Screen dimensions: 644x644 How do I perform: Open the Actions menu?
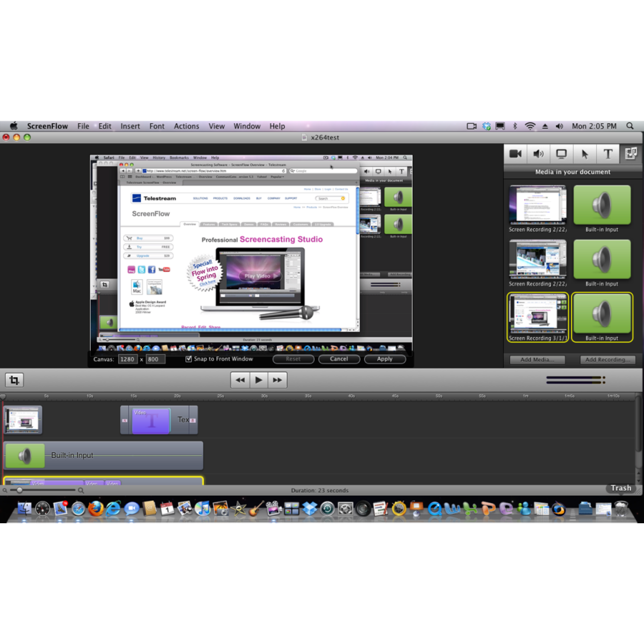click(x=186, y=126)
